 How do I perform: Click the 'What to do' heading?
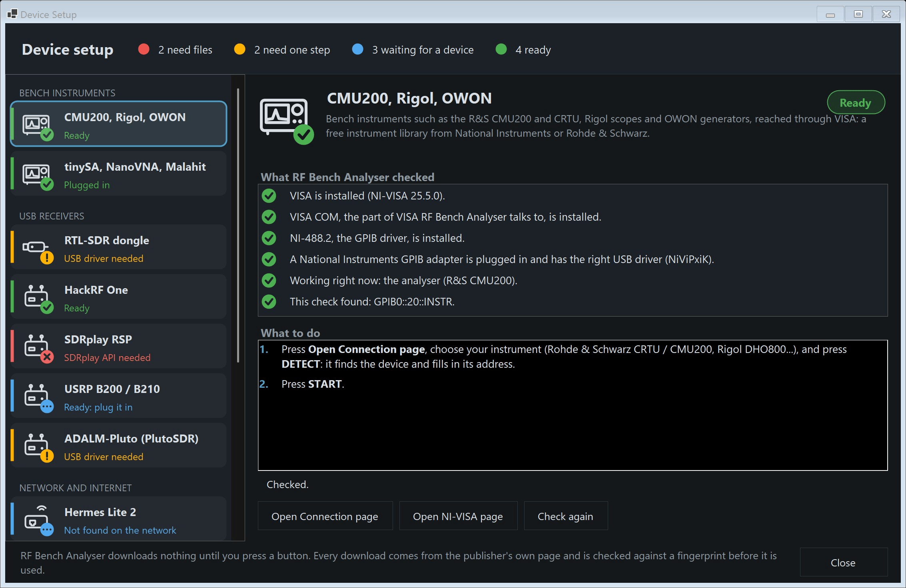point(290,333)
